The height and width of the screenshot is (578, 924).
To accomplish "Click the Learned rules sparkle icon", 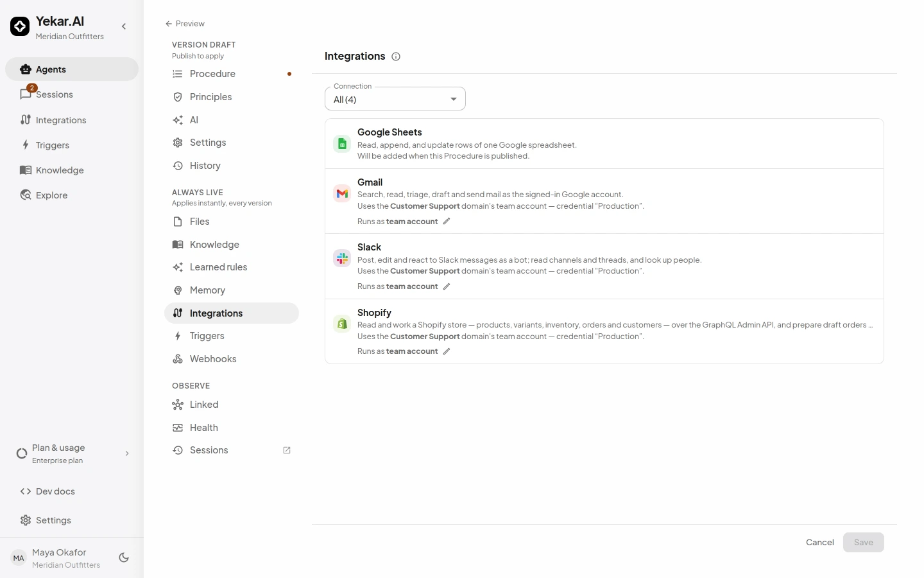I will point(178,267).
